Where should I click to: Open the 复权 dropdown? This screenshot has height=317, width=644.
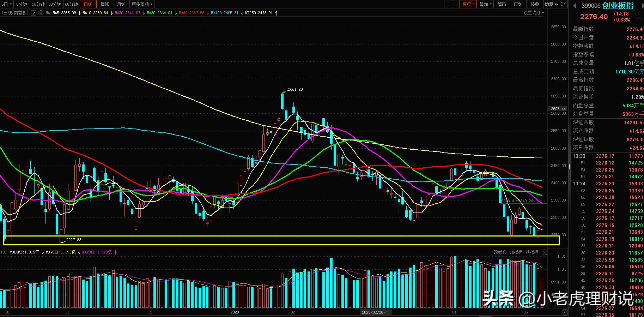[x=469, y=4]
